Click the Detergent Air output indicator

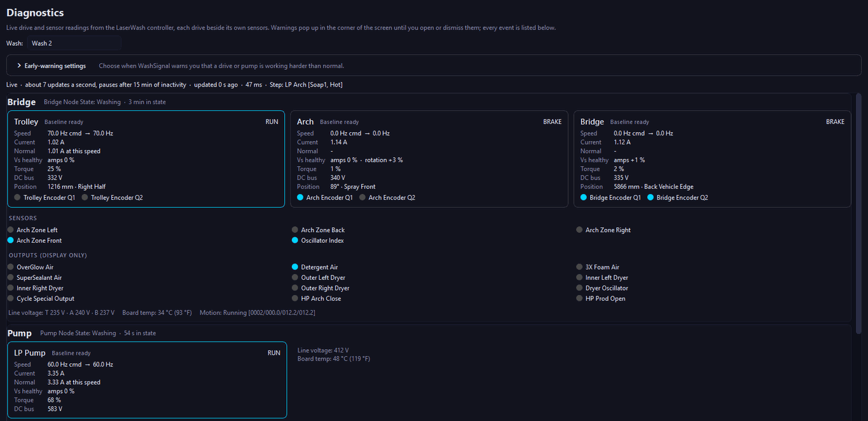295,267
